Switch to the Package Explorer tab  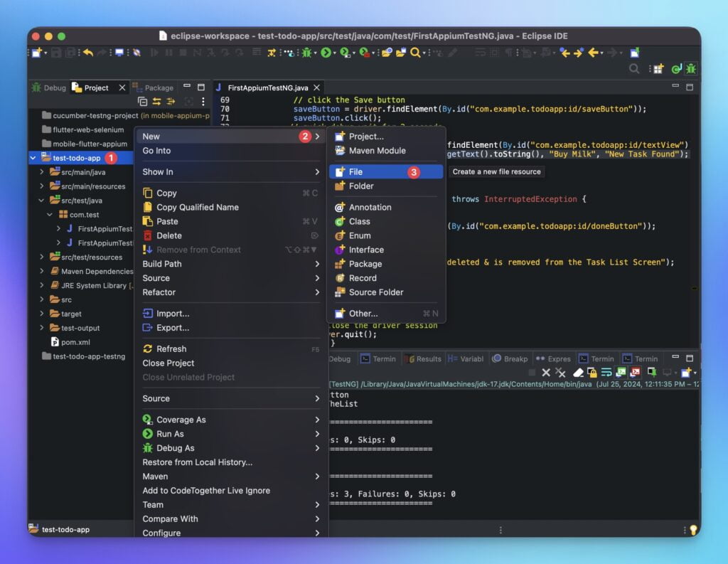153,87
